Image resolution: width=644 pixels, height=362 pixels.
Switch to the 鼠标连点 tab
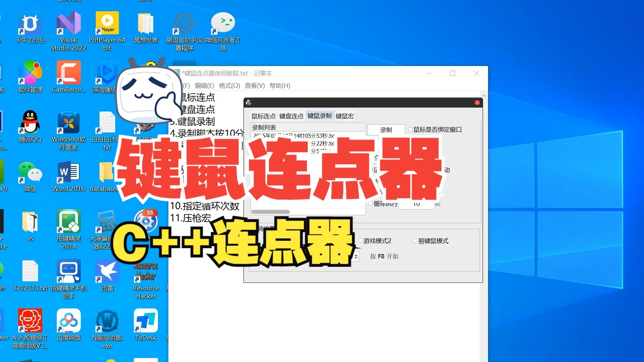pyautogui.click(x=263, y=116)
